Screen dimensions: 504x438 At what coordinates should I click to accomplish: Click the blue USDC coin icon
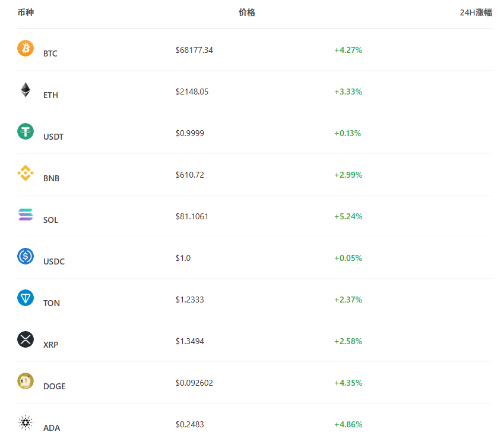point(26,256)
